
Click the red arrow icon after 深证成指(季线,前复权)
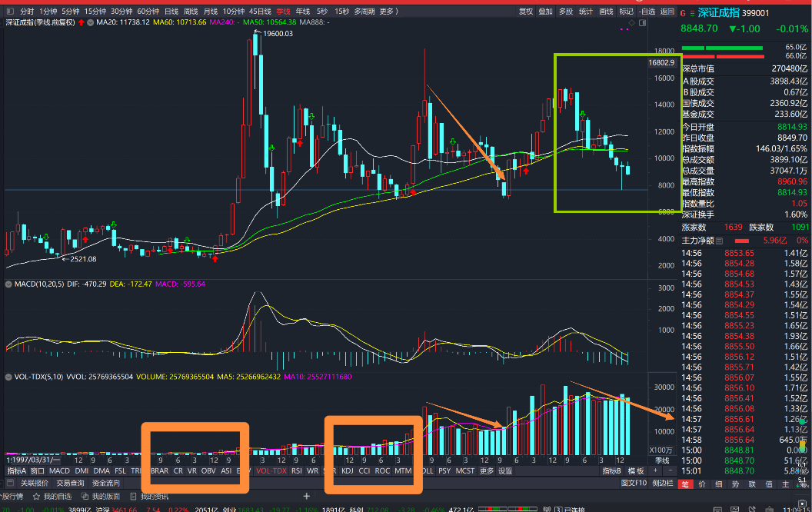pos(81,23)
